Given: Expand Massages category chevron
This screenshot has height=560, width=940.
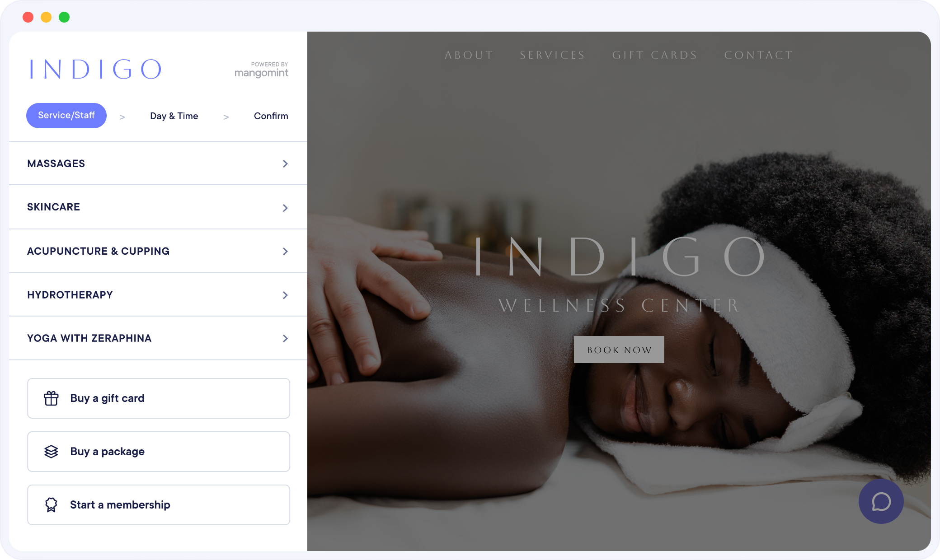Looking at the screenshot, I should [285, 163].
